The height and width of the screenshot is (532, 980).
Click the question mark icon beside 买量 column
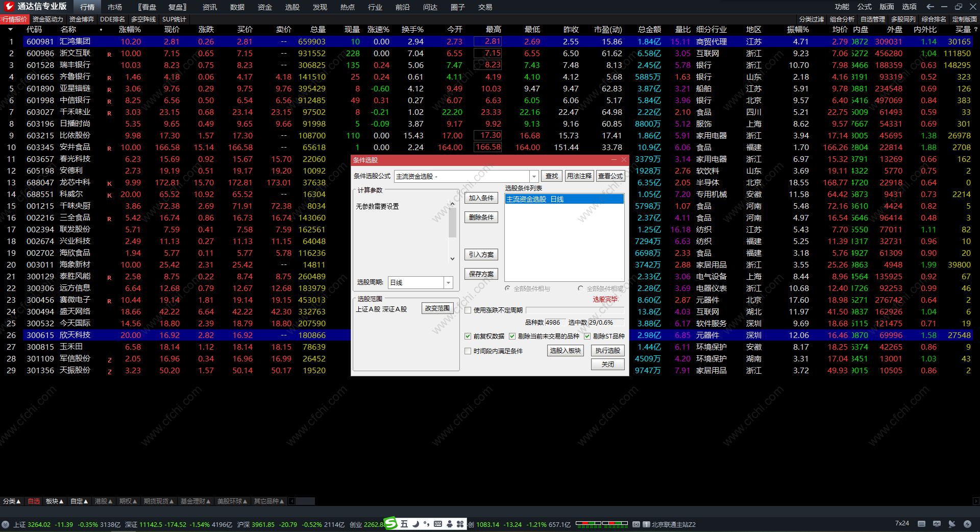coord(975,30)
